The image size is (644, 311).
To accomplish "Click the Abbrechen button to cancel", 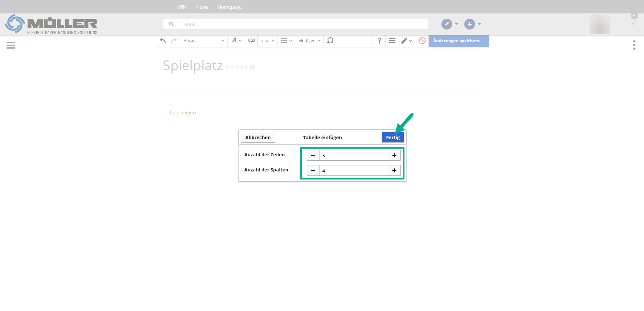I will click(x=258, y=137).
